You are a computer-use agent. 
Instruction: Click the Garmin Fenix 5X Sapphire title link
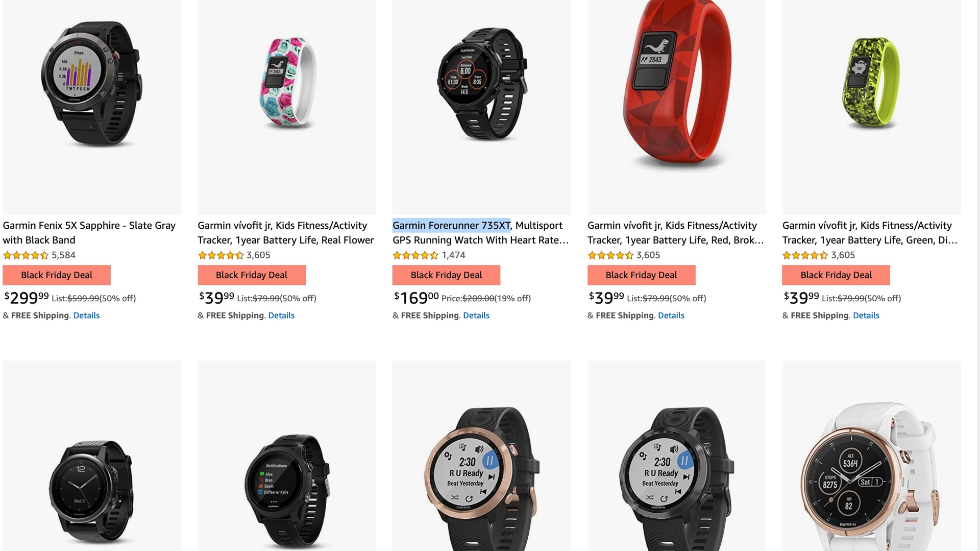89,232
